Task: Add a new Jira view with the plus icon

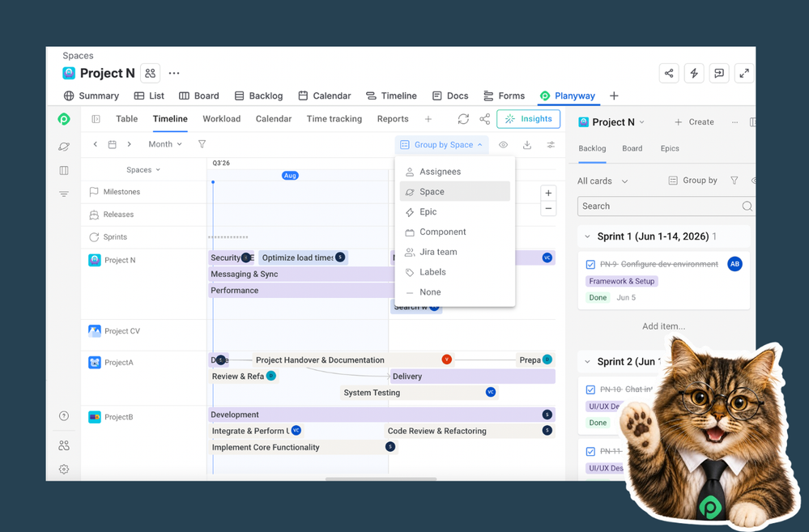Action: click(x=614, y=96)
